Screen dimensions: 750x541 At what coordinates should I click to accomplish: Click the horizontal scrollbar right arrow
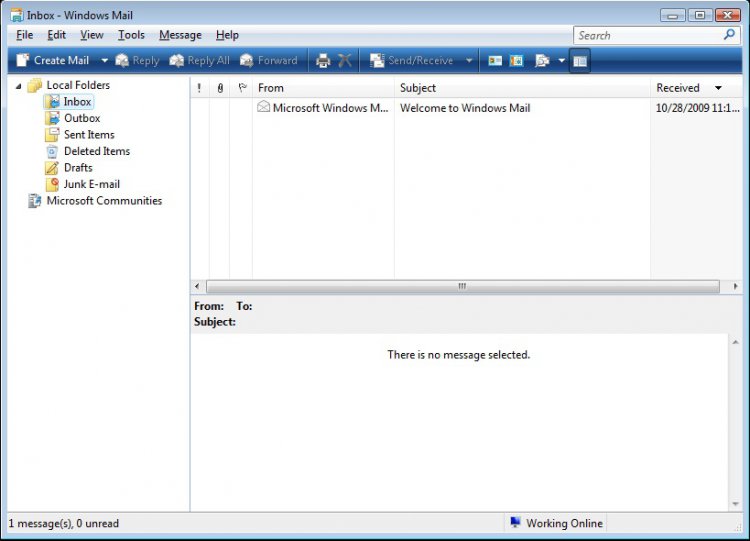point(736,287)
